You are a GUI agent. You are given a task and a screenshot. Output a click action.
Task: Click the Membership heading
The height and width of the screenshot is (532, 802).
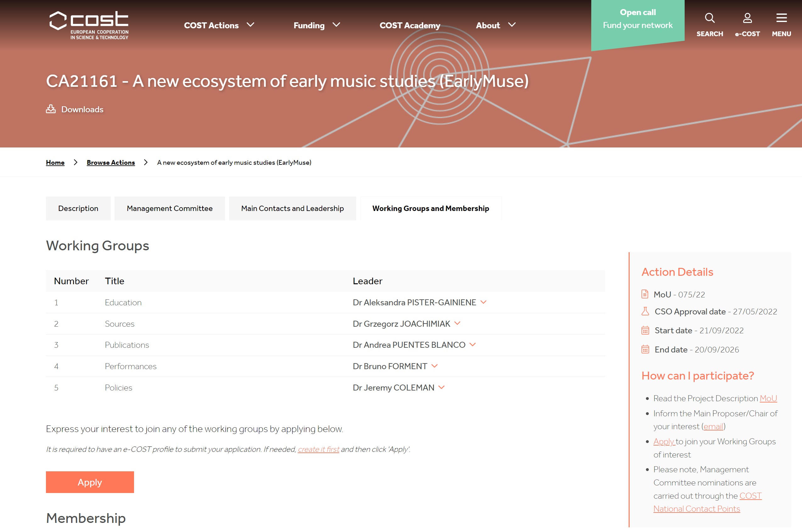86,518
